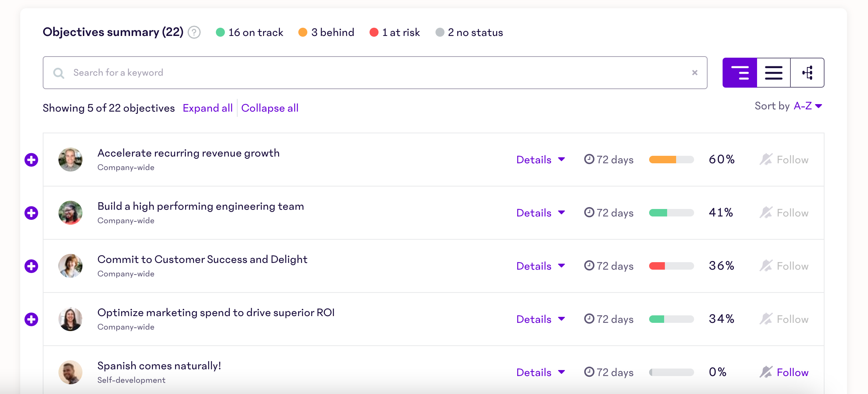The image size is (868, 394).
Task: Follow the Spanish comes naturally objective
Action: pos(792,373)
